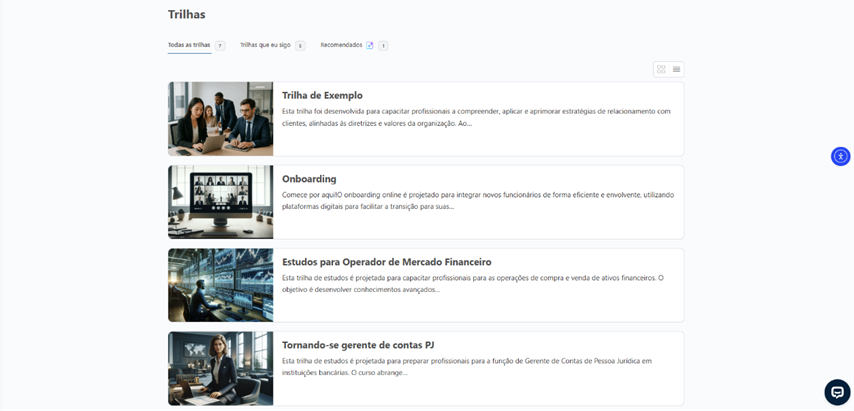This screenshot has height=411, width=854.
Task: Click the Onboarding video call thumbnail
Action: (220, 202)
